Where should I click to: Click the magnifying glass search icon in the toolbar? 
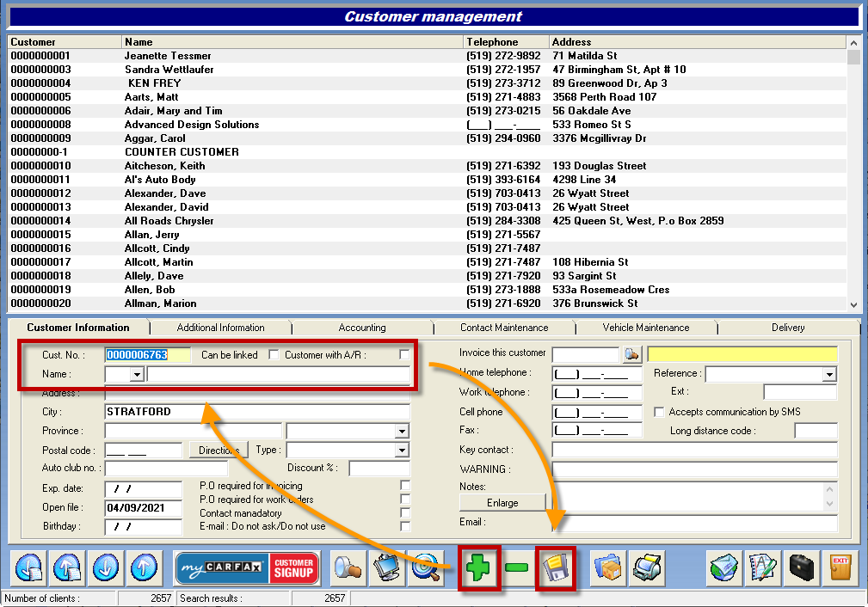[x=348, y=567]
